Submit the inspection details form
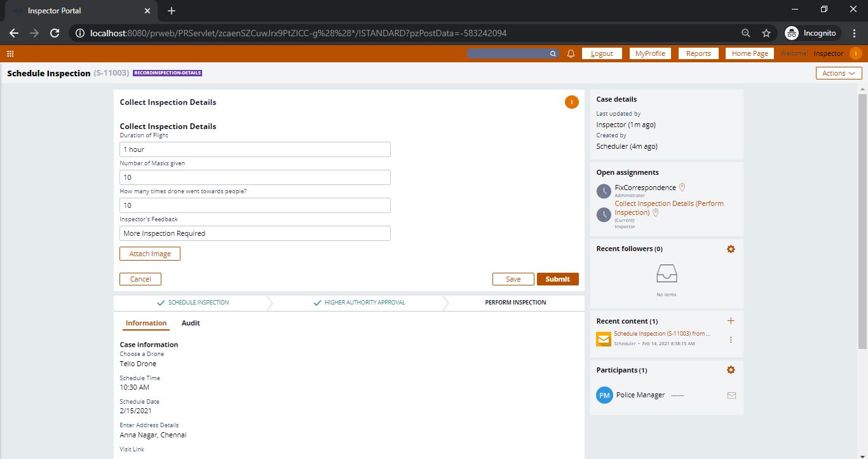The height and width of the screenshot is (459, 868). coord(558,279)
